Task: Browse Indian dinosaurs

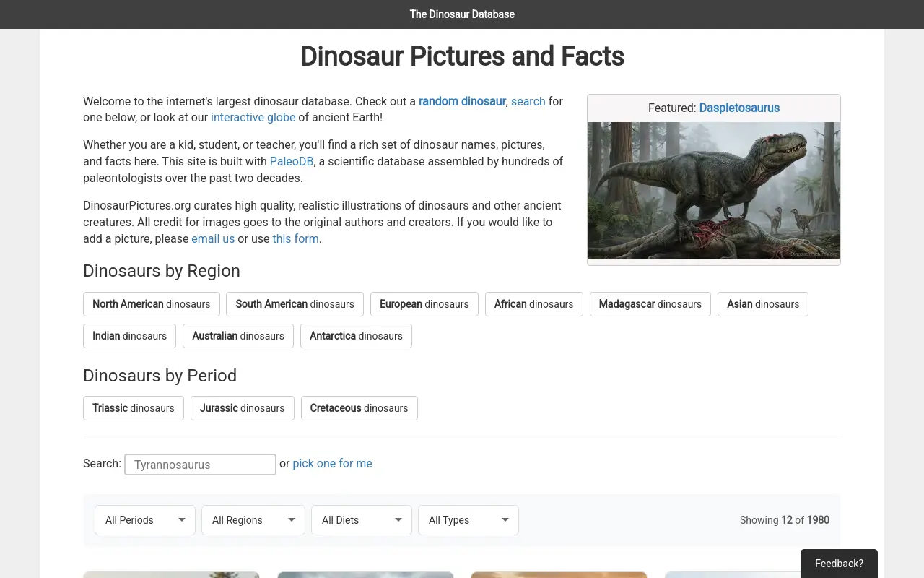Action: point(130,336)
